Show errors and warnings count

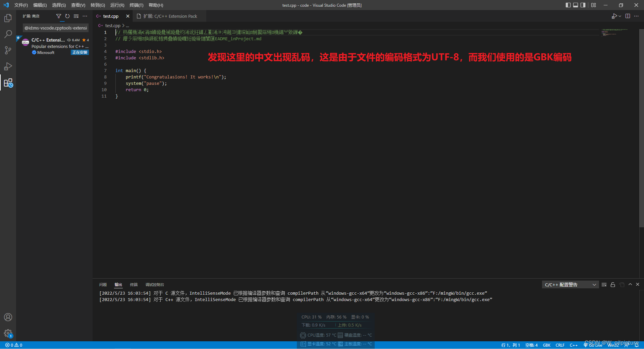(14, 345)
